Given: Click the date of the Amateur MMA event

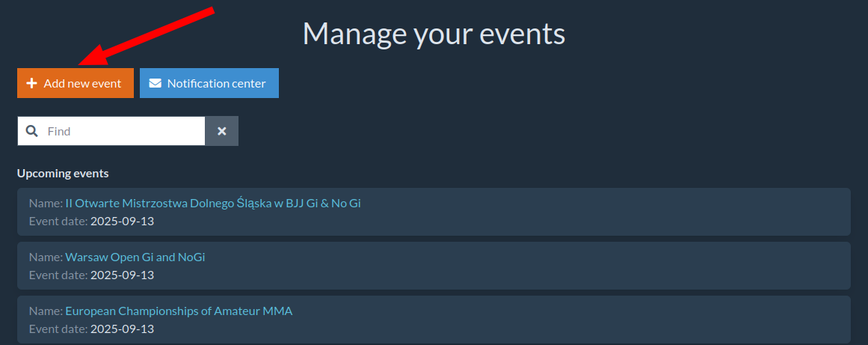Looking at the screenshot, I should tap(122, 329).
